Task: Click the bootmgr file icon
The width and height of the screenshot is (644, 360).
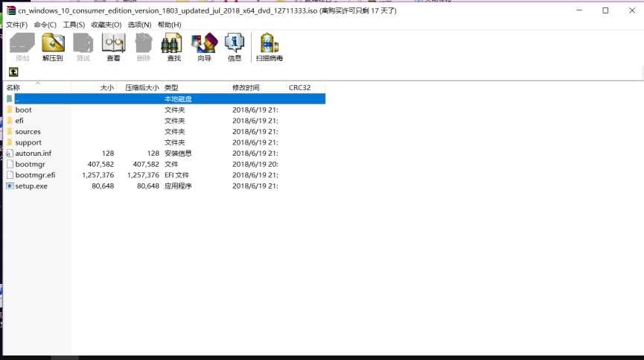Action: (x=10, y=164)
